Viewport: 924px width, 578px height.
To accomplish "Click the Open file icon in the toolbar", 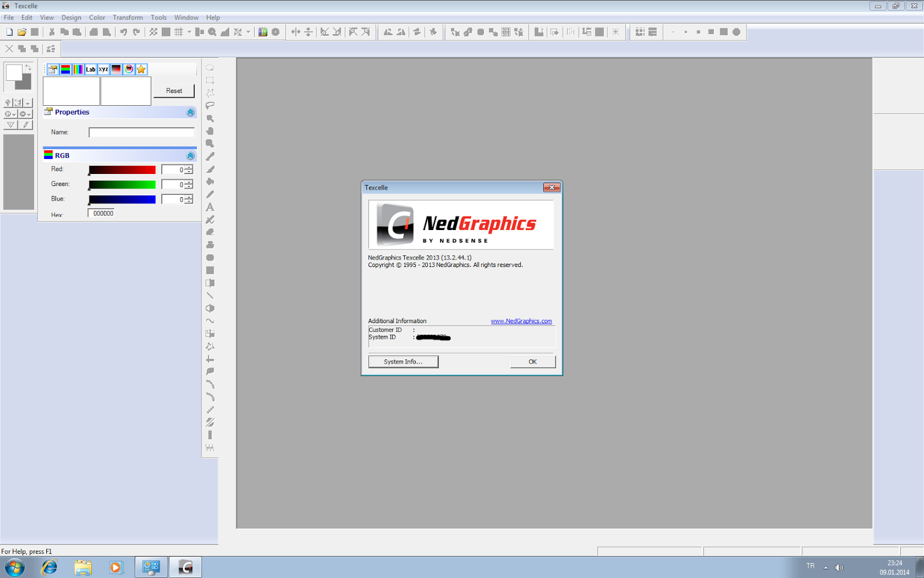I will pyautogui.click(x=21, y=32).
